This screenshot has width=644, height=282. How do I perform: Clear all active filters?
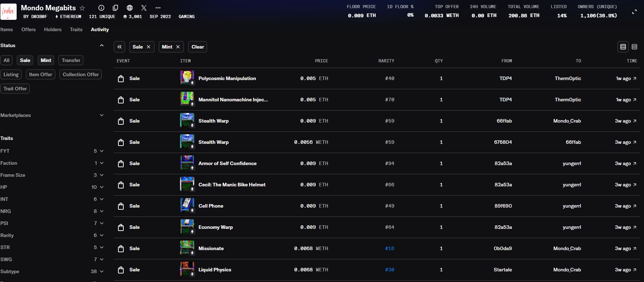pyautogui.click(x=198, y=47)
